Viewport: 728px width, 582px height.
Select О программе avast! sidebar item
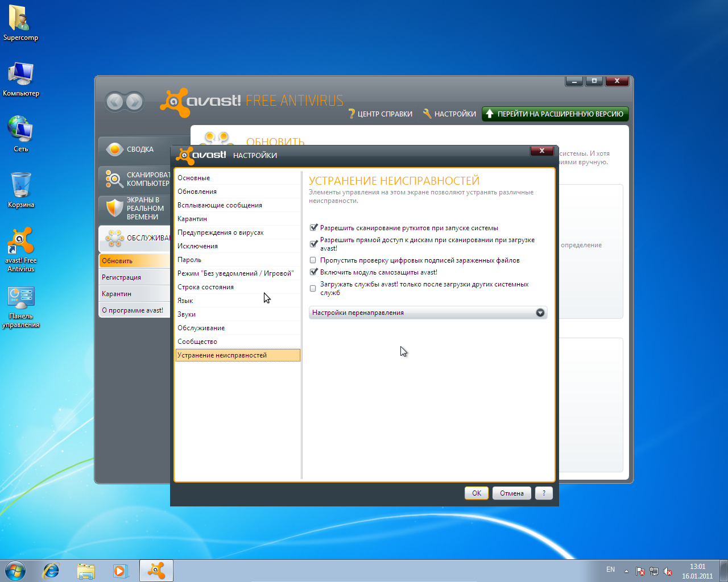coord(135,310)
